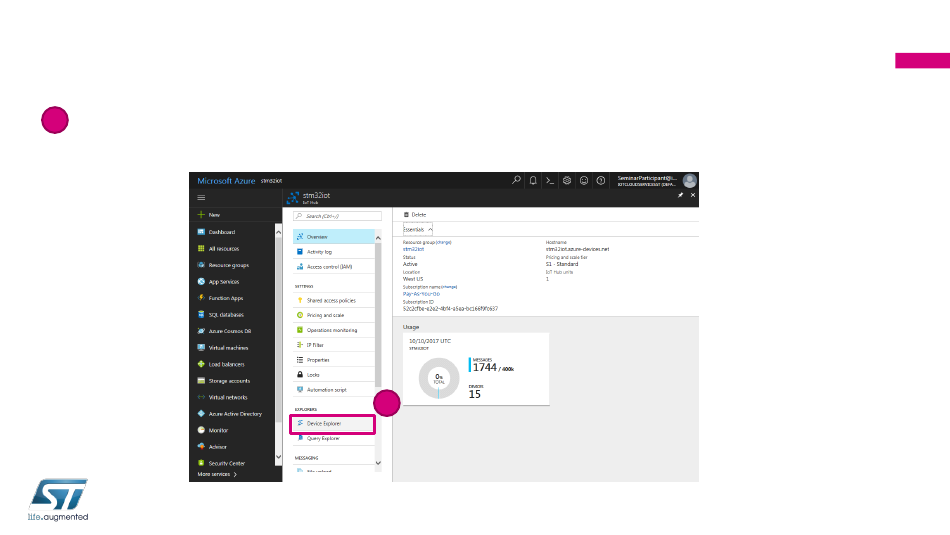
Task: Open the SeminarParticipant account avatar menu
Action: [689, 181]
